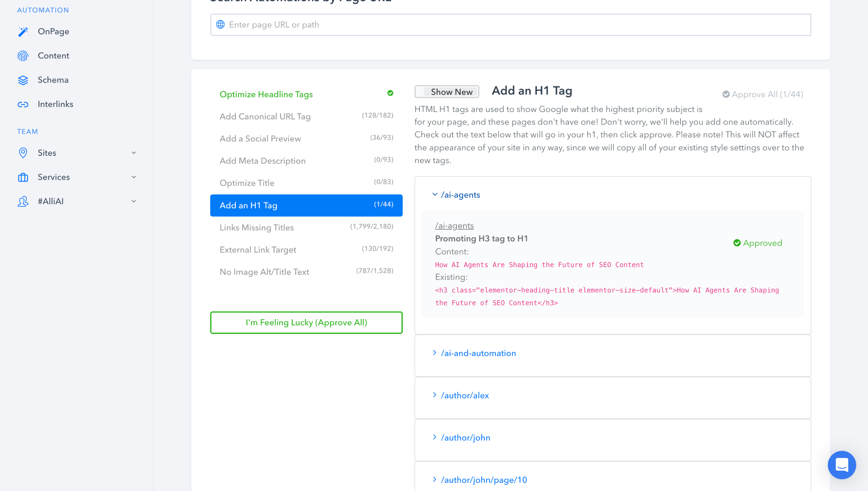This screenshot has height=491, width=868.
Task: Click the Schema layers icon
Action: click(23, 80)
